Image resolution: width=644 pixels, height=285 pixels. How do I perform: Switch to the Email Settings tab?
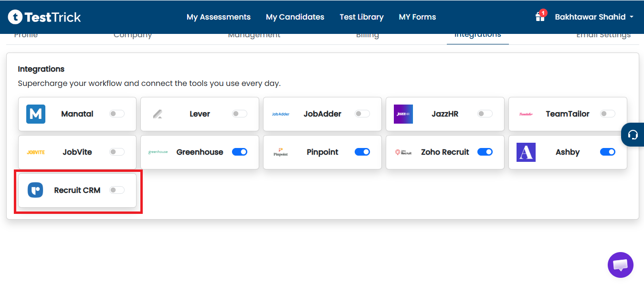coord(603,36)
